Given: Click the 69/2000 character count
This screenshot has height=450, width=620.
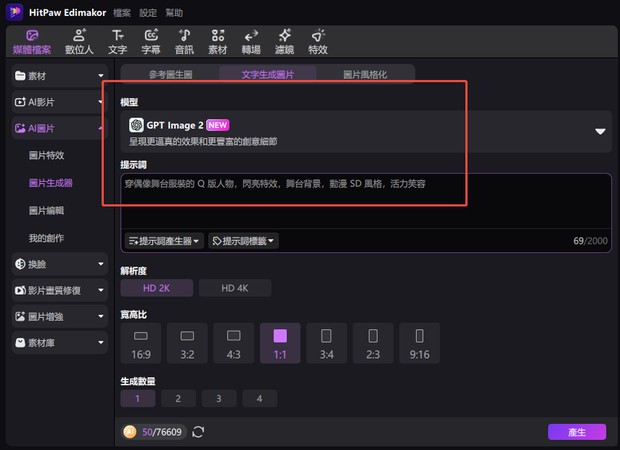Looking at the screenshot, I should [590, 241].
